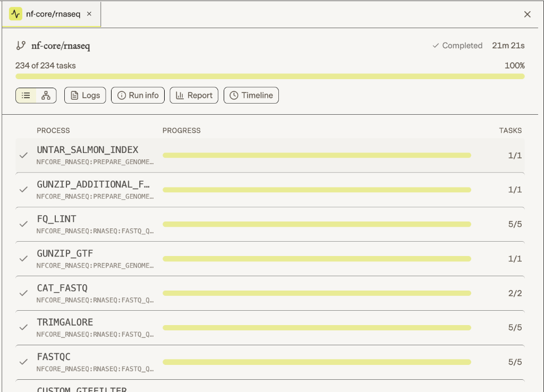544x392 pixels.
Task: Click the Completed status checkmark icon
Action: point(436,46)
